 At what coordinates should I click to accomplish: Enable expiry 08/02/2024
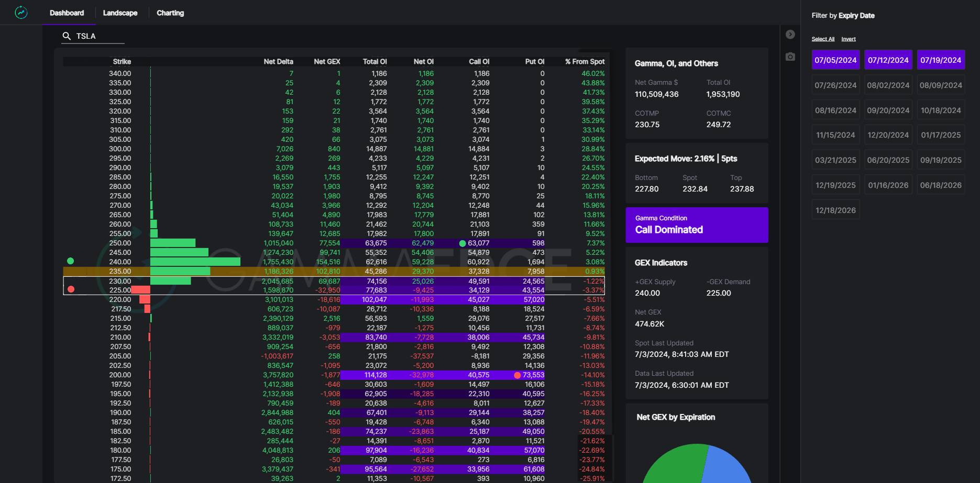tap(888, 85)
